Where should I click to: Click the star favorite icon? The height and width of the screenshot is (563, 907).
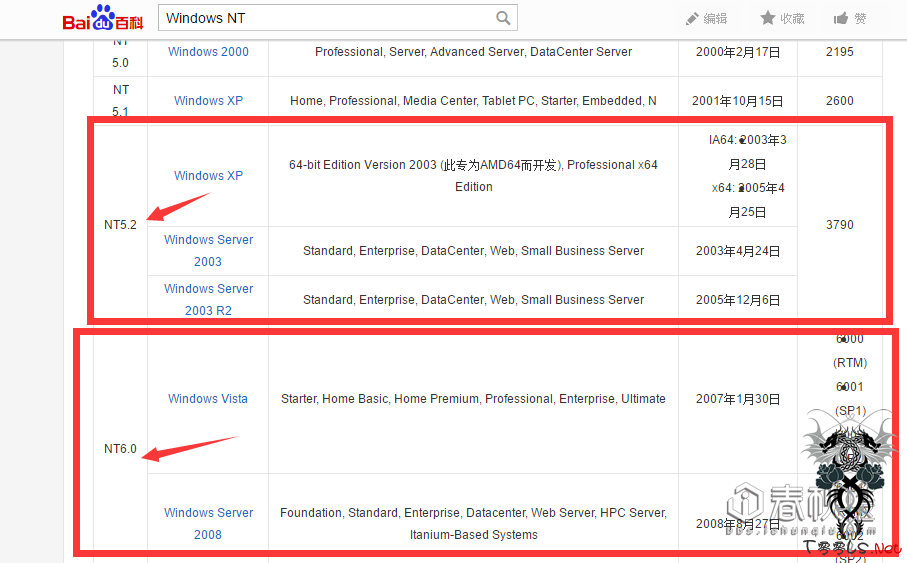pos(768,18)
